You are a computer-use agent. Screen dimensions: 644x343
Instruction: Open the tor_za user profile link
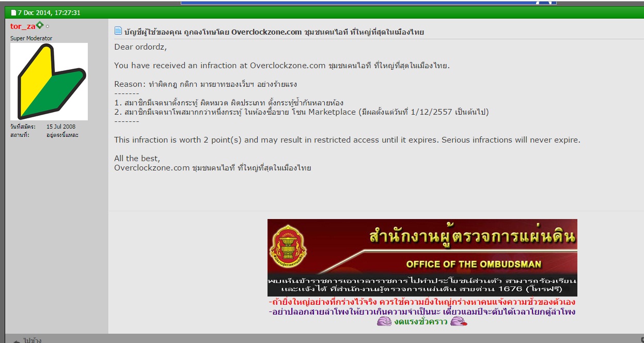pyautogui.click(x=23, y=26)
